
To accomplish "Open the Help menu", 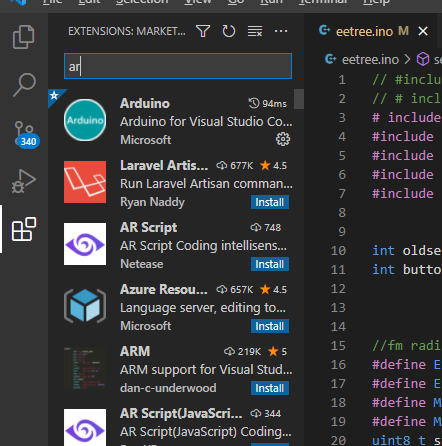I will point(376,2).
